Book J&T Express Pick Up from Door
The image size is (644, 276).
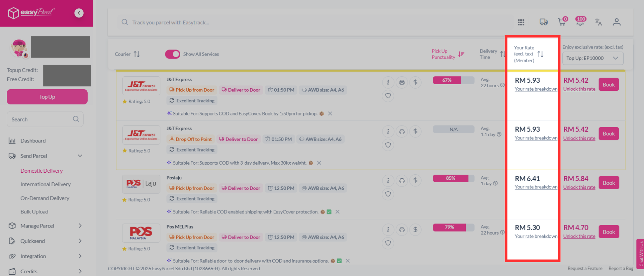[x=609, y=84]
